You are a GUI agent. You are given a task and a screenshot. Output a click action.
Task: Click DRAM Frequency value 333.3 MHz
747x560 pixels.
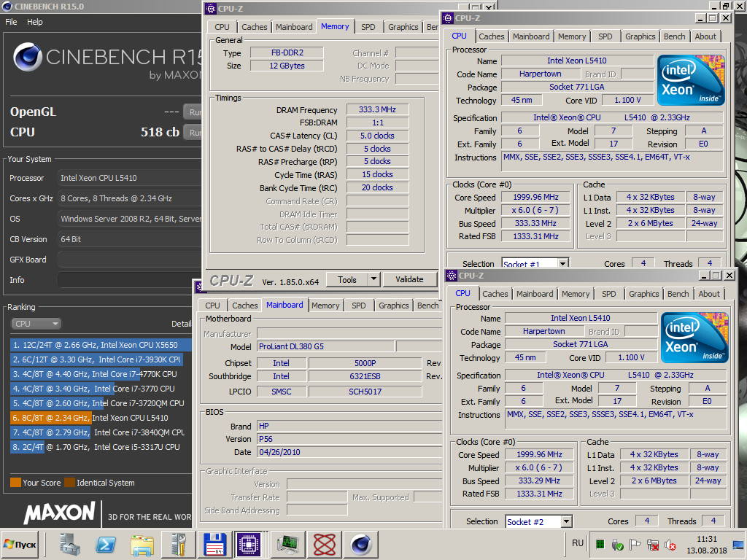click(377, 109)
